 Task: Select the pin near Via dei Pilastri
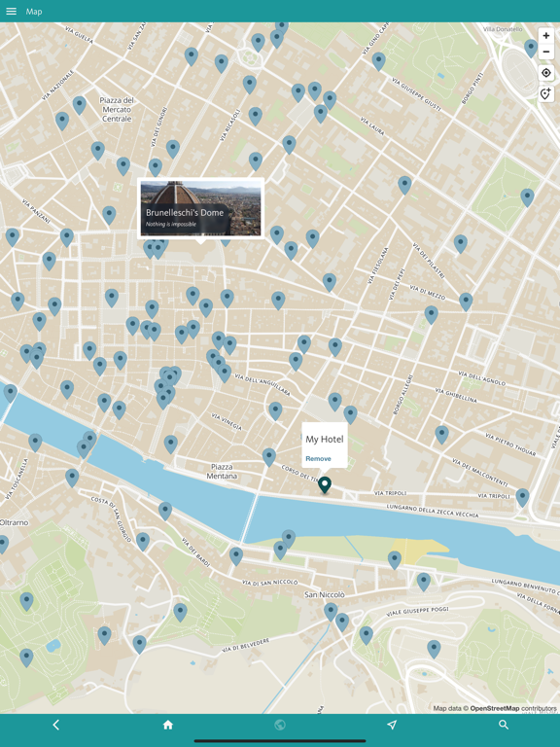pyautogui.click(x=461, y=243)
